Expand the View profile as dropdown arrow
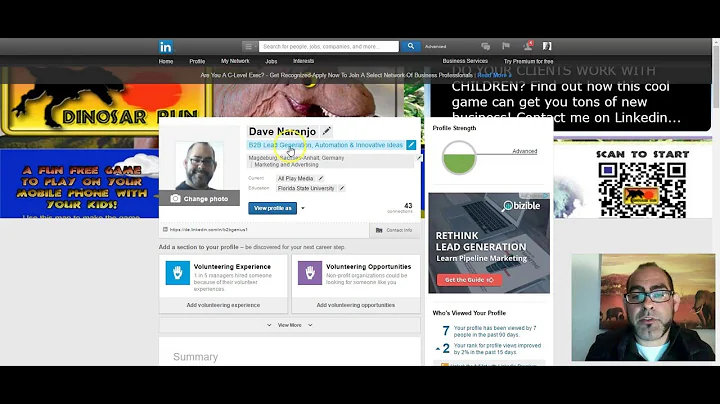Image resolution: width=720 pixels, height=404 pixels. 303,208
